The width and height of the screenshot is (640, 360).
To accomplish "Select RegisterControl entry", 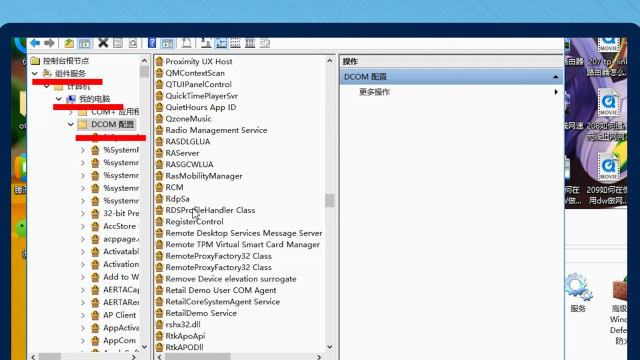I will (194, 222).
